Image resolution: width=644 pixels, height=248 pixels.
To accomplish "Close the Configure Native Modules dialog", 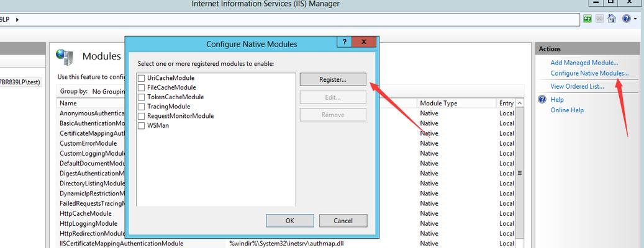I will pos(364,42).
